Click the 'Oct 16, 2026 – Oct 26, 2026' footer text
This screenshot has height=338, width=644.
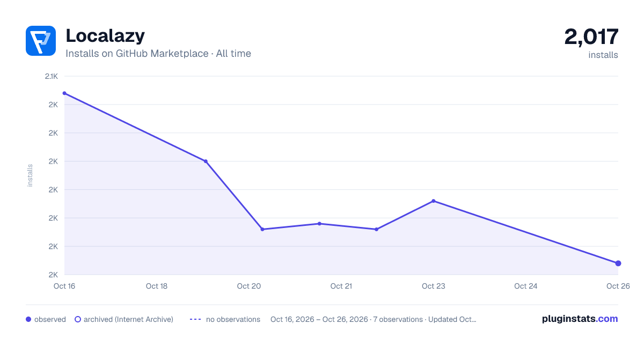(x=319, y=319)
